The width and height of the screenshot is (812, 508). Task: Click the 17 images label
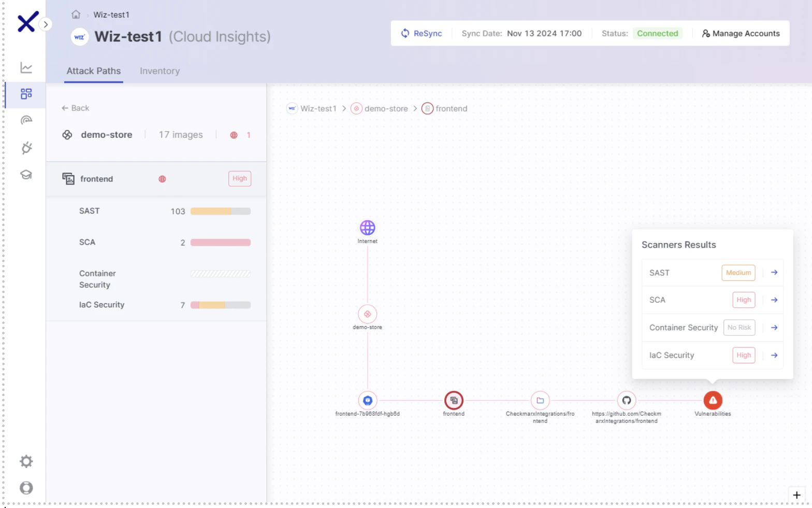(x=181, y=135)
